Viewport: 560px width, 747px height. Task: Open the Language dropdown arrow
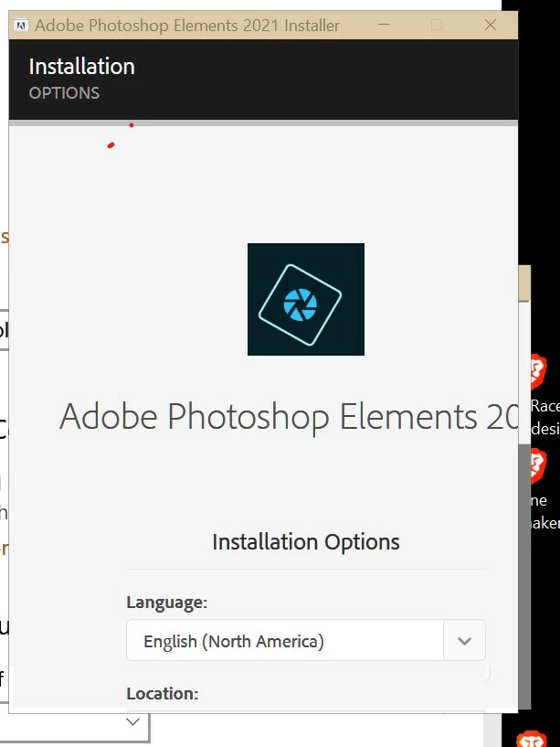464,641
